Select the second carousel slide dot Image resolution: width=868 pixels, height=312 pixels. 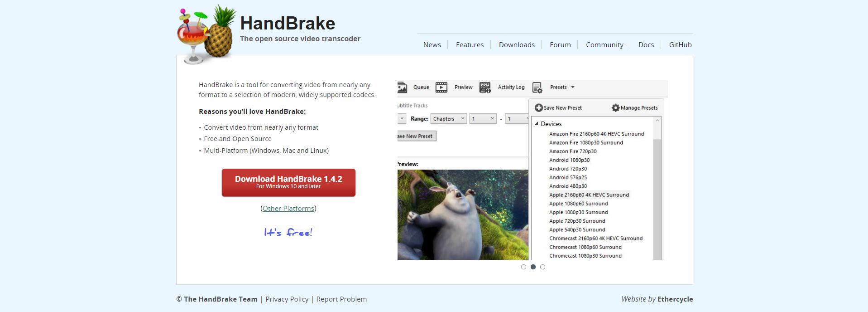(x=533, y=267)
